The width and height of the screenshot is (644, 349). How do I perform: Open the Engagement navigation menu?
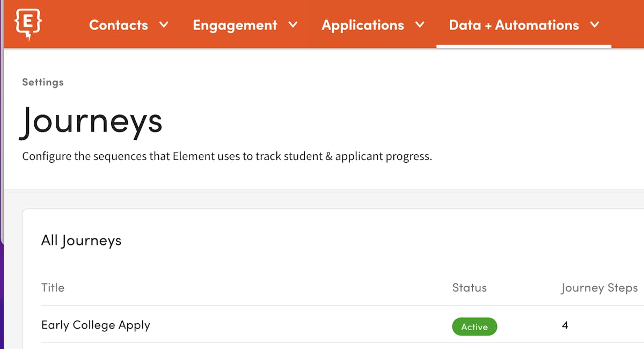pos(235,25)
